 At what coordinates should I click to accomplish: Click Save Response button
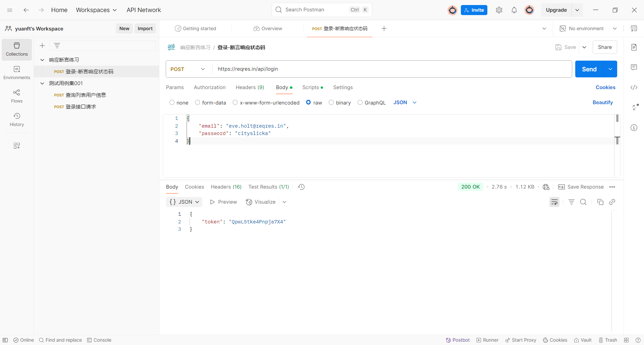581,187
